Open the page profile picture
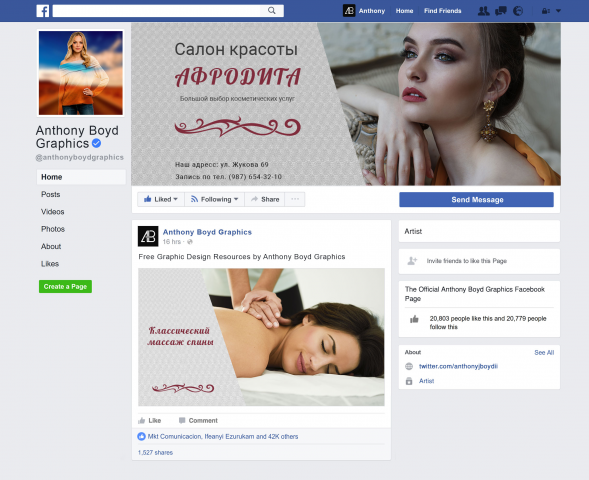Image resolution: width=589 pixels, height=480 pixels. click(81, 73)
